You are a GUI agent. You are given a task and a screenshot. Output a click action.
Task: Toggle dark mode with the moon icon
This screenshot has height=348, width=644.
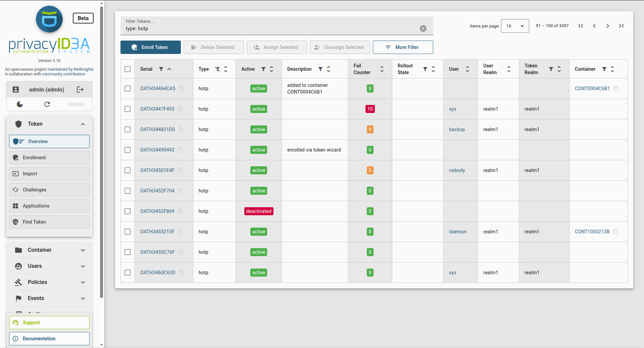coord(19,104)
